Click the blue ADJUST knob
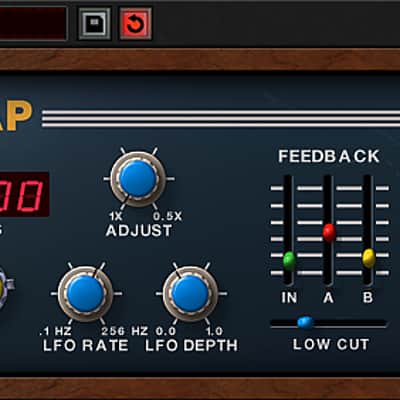Image resolution: width=400 pixels, height=400 pixels. tap(138, 179)
